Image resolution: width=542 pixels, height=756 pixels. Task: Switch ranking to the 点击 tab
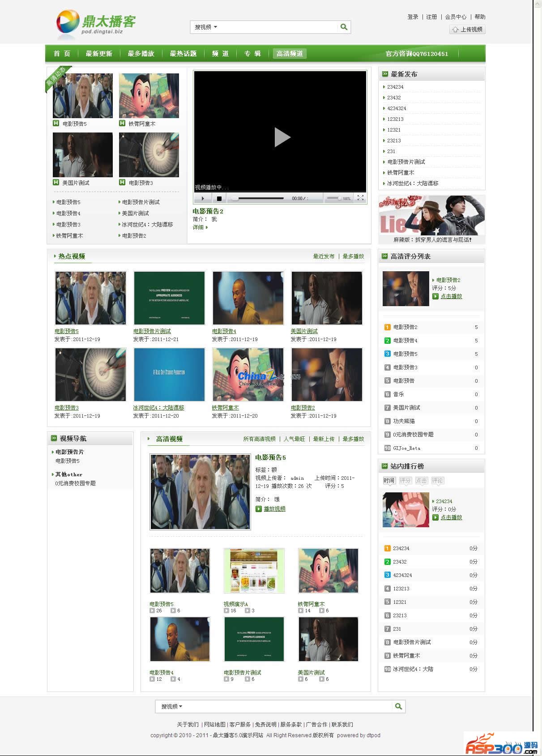tap(421, 481)
